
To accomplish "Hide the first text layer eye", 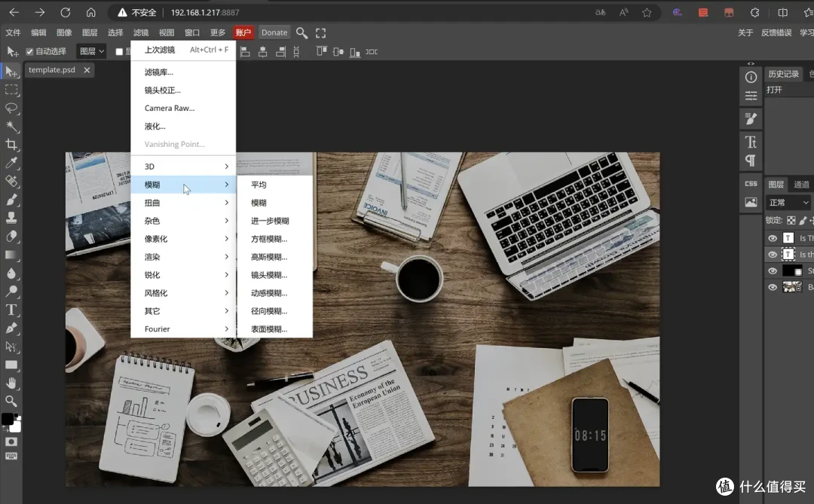I will pyautogui.click(x=773, y=238).
